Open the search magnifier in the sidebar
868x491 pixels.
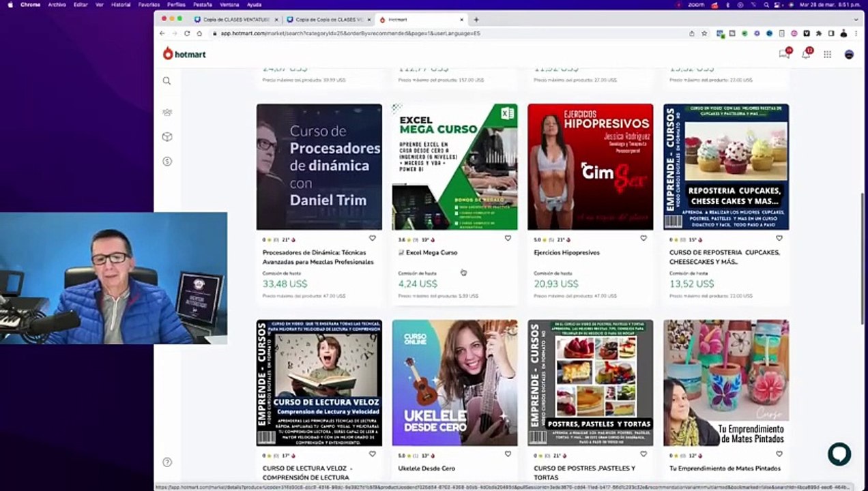[x=167, y=80]
